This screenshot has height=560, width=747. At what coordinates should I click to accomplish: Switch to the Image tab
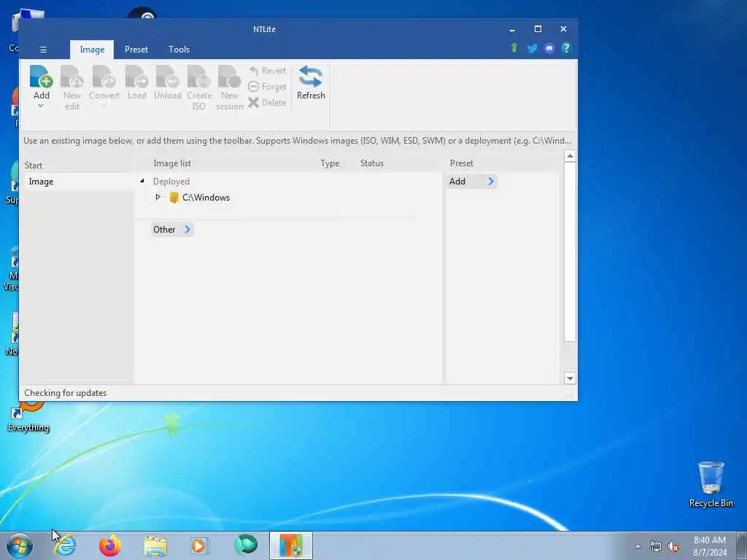coord(92,50)
